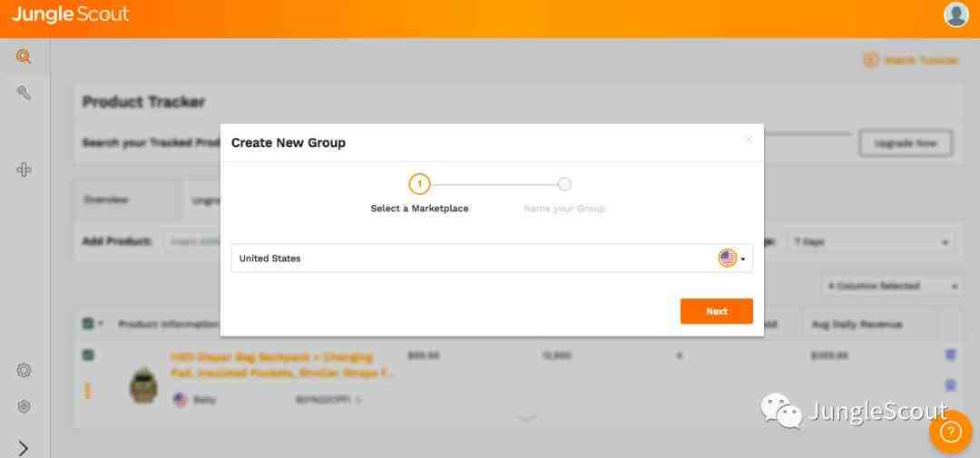980x458 pixels.
Task: Open the plus-shaped sidebar icon
Action: [24, 170]
